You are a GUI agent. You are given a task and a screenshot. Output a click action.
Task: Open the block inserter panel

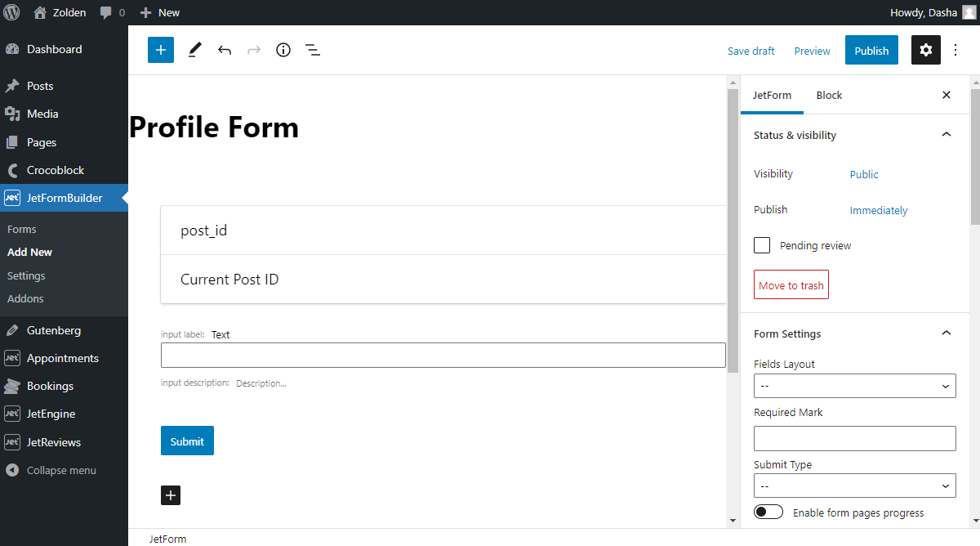160,50
